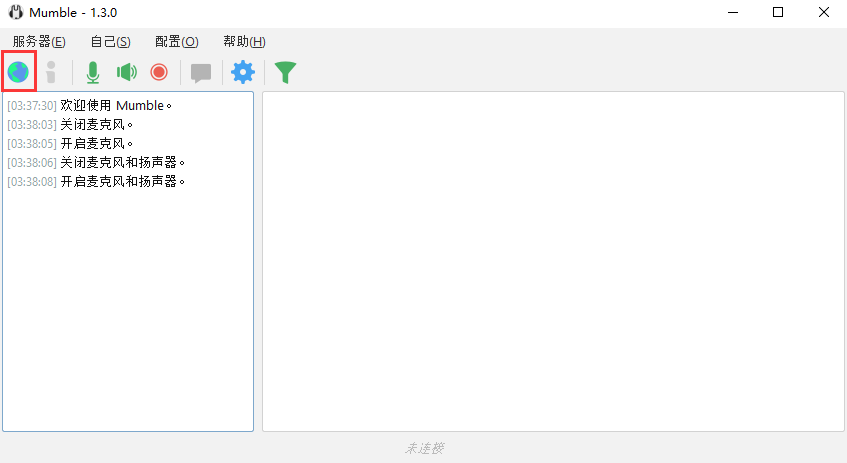Open the 帮助(H) menu
The height and width of the screenshot is (463, 847).
(244, 42)
